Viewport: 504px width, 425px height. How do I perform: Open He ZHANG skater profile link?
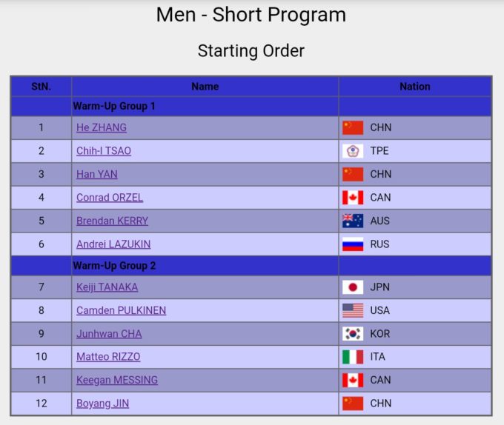pos(102,127)
